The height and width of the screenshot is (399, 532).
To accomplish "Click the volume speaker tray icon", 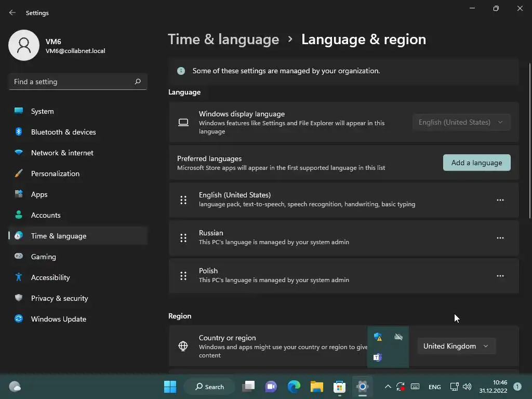I will [467, 387].
